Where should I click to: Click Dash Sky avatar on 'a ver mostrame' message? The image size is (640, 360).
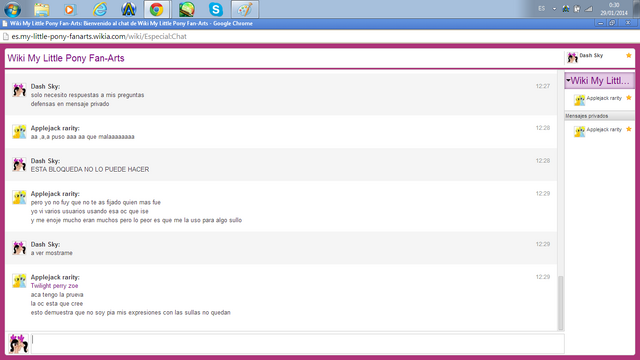19,248
